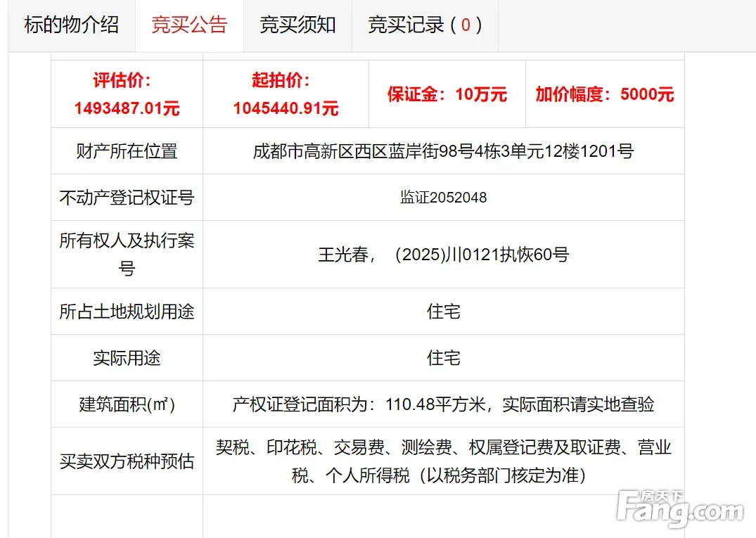Viewport: 756px width, 538px height.
Task: Click the 财产所在位置 row label
Action: (127, 151)
